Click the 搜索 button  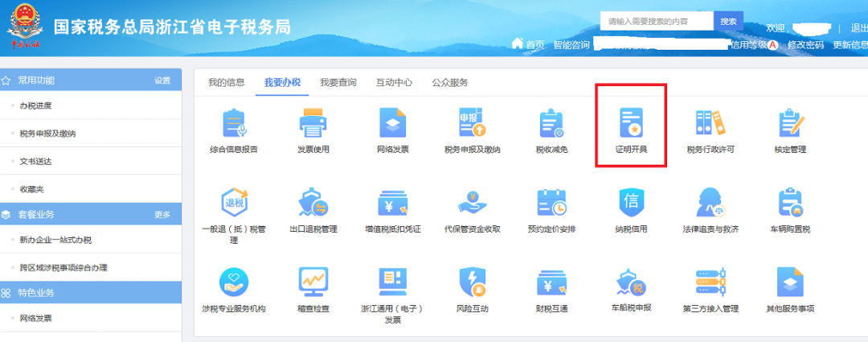point(728,21)
